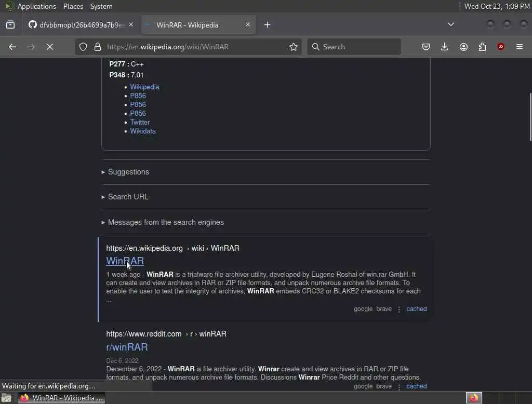Open Firefox View recent browsing icon

[10, 25]
